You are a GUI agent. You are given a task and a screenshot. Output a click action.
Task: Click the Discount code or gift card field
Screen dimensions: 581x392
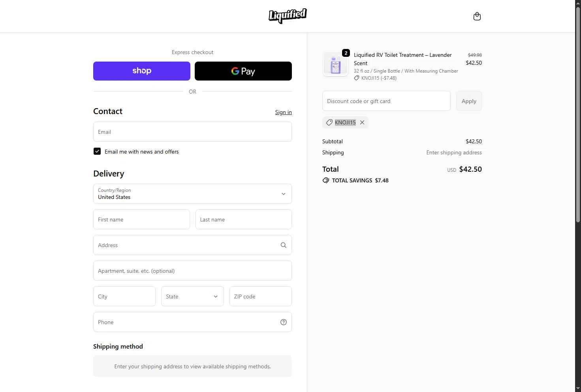[386, 101]
